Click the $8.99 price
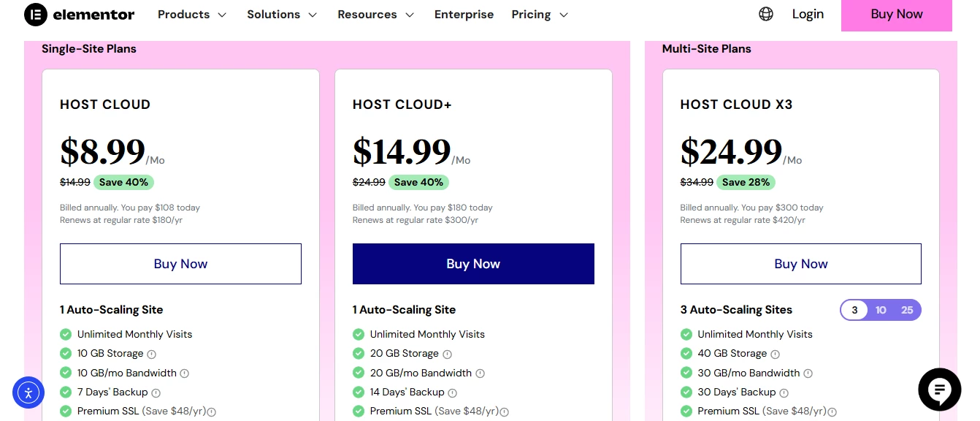 (102, 152)
